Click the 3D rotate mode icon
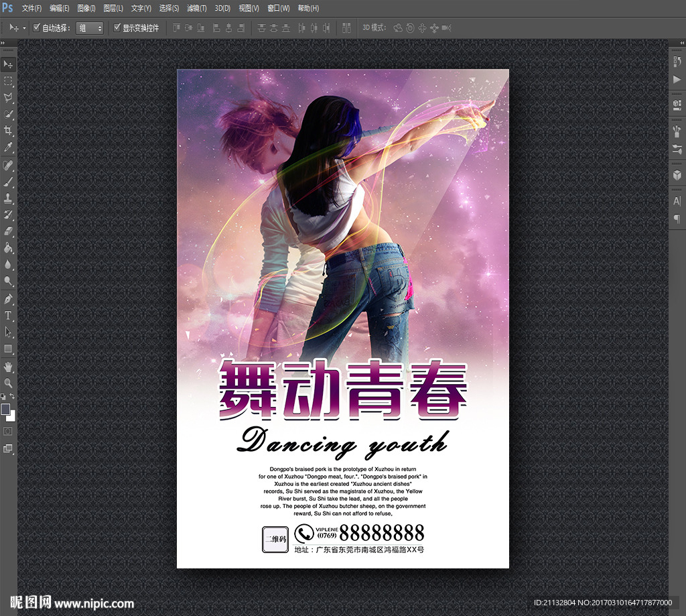Screen dimensions: 686x616 398,28
